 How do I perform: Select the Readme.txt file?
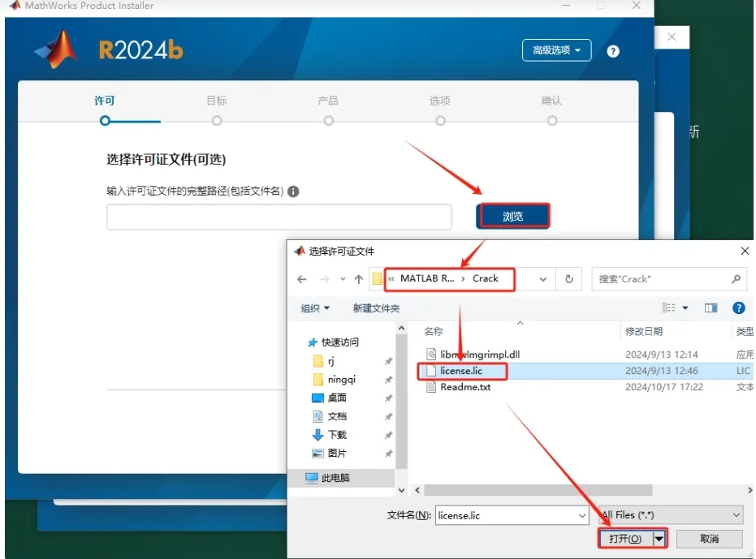point(465,387)
